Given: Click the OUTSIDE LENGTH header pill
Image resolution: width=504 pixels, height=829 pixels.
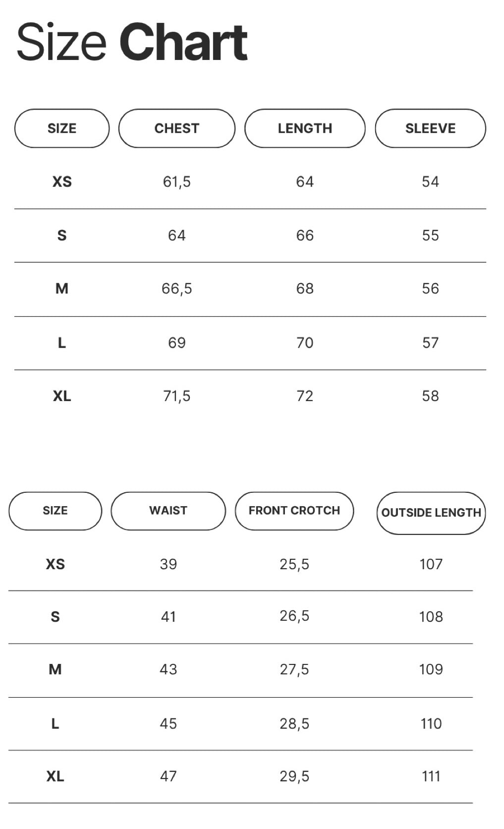Looking at the screenshot, I should [x=431, y=513].
